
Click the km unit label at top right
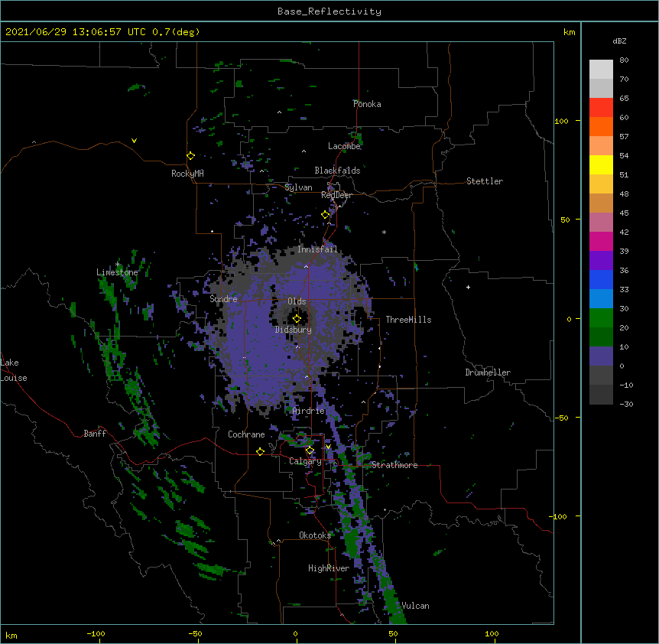tap(569, 32)
